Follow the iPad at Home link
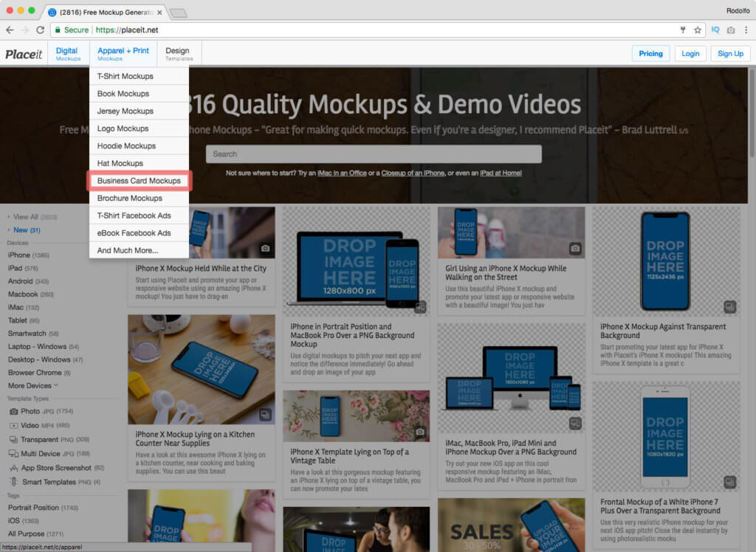756x552 pixels. tap(501, 173)
